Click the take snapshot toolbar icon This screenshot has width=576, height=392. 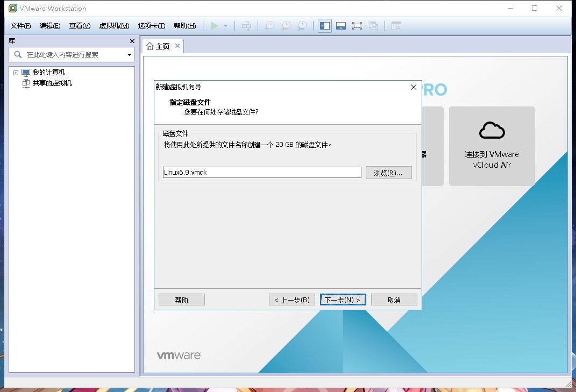point(269,26)
